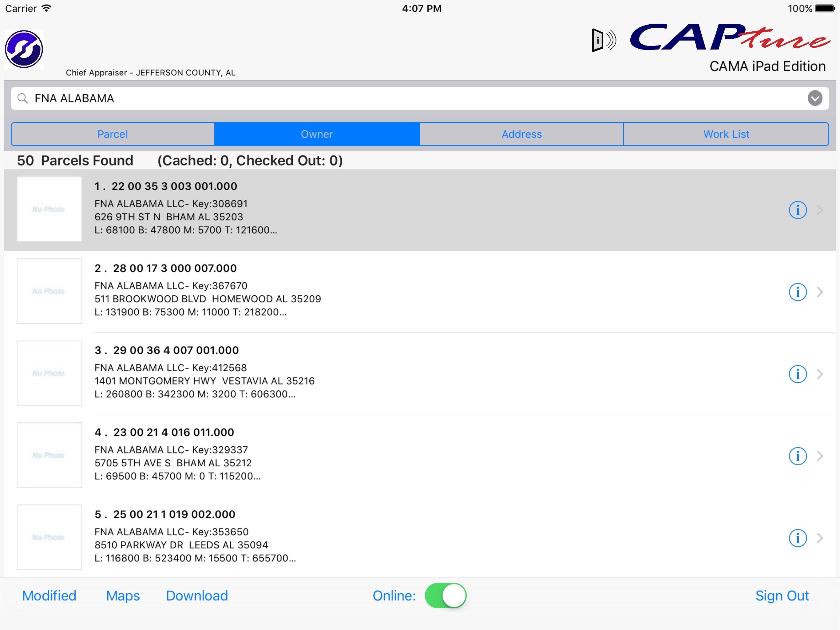Image resolution: width=840 pixels, height=630 pixels.
Task: Select the Owner search tab
Action: click(x=317, y=134)
